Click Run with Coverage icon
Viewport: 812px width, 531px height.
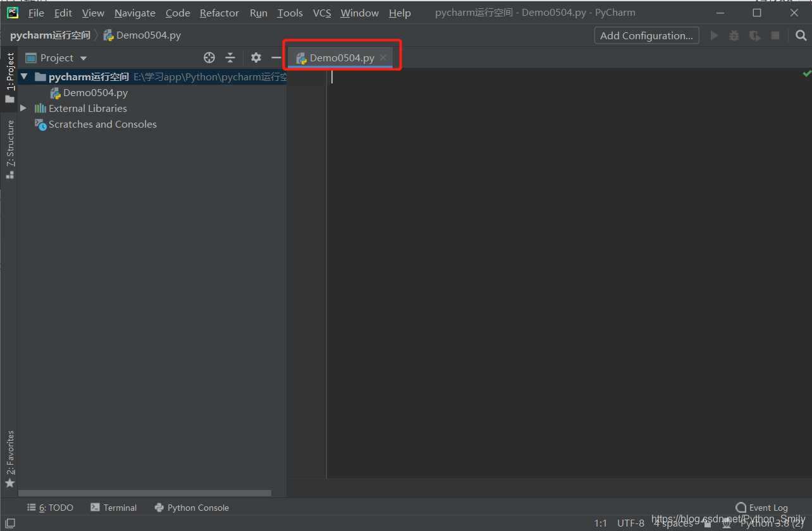754,35
